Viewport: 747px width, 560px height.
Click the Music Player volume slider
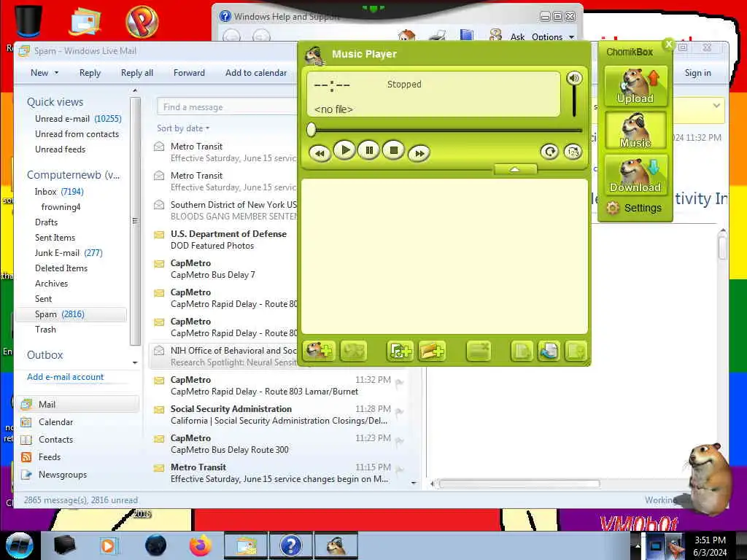(x=574, y=101)
